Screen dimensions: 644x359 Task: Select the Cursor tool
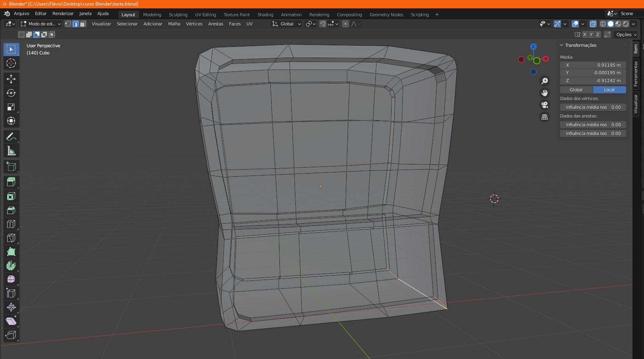11,63
